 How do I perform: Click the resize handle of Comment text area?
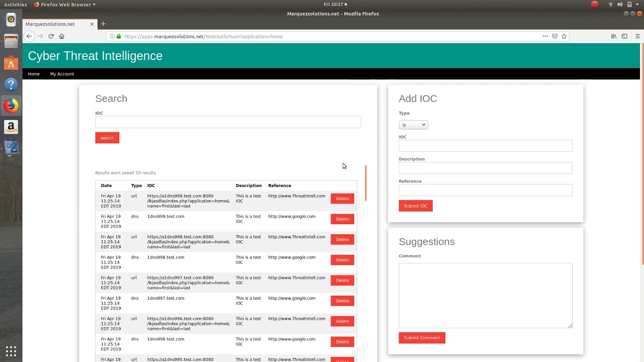pos(570,325)
